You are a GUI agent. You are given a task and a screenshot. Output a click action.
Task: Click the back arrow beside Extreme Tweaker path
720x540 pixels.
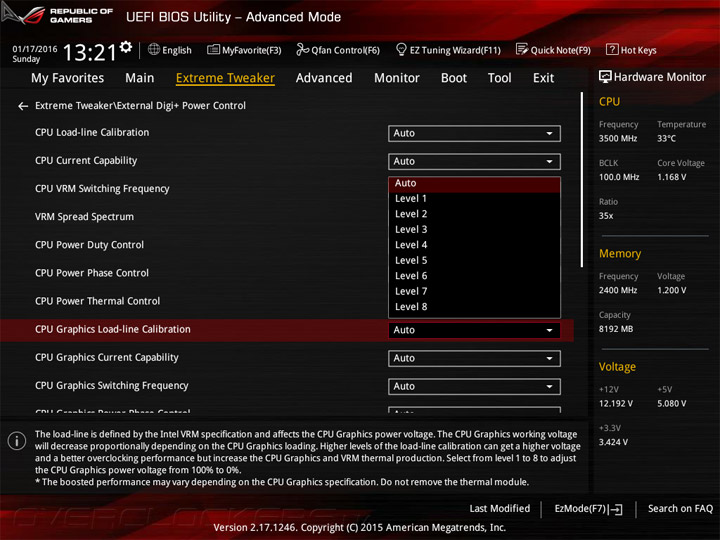pos(23,107)
